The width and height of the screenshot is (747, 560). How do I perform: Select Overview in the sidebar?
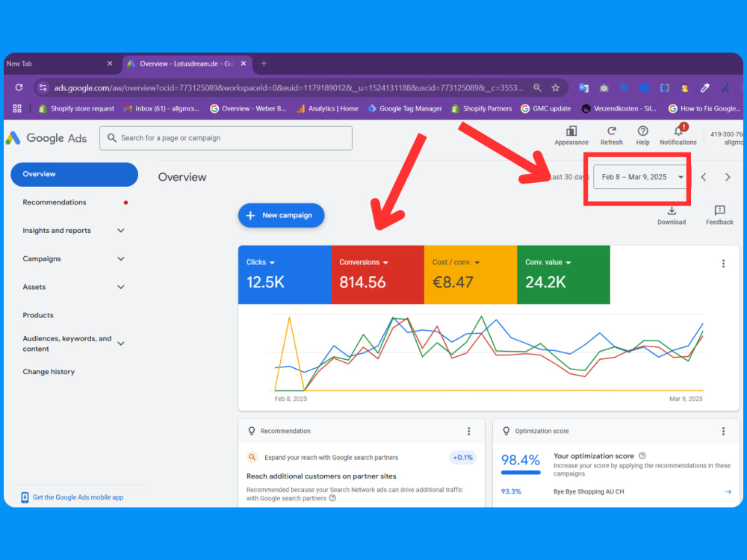[x=74, y=174]
